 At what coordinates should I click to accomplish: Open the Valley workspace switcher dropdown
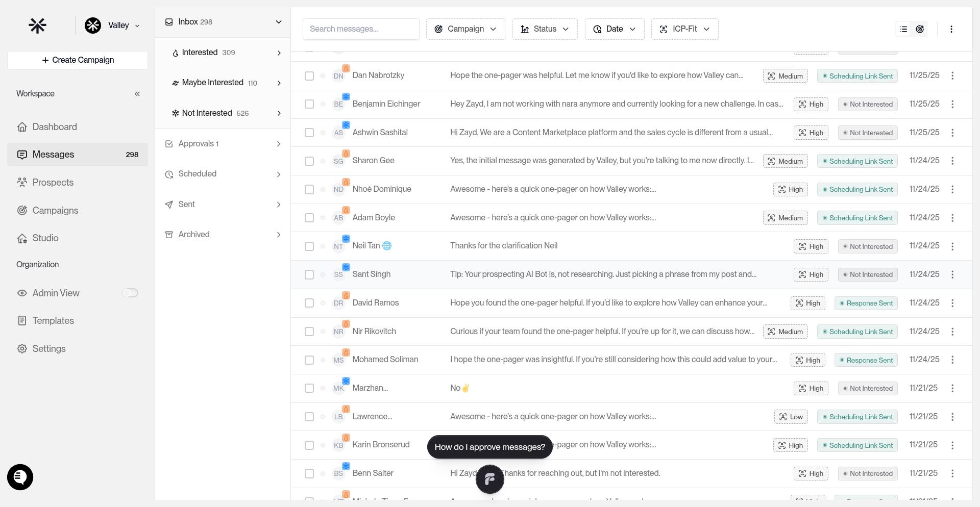(112, 26)
